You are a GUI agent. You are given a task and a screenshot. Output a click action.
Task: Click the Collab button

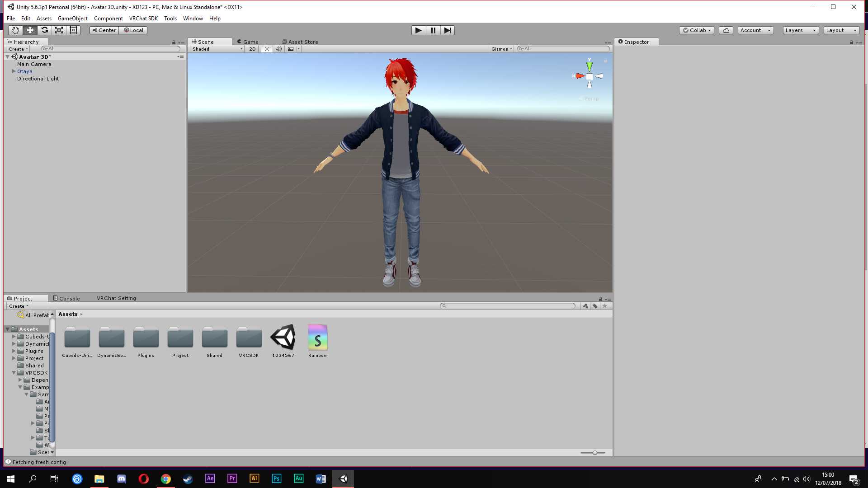(697, 30)
